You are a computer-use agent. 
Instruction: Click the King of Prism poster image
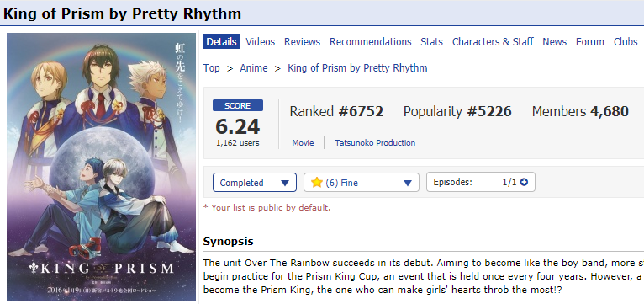click(102, 167)
